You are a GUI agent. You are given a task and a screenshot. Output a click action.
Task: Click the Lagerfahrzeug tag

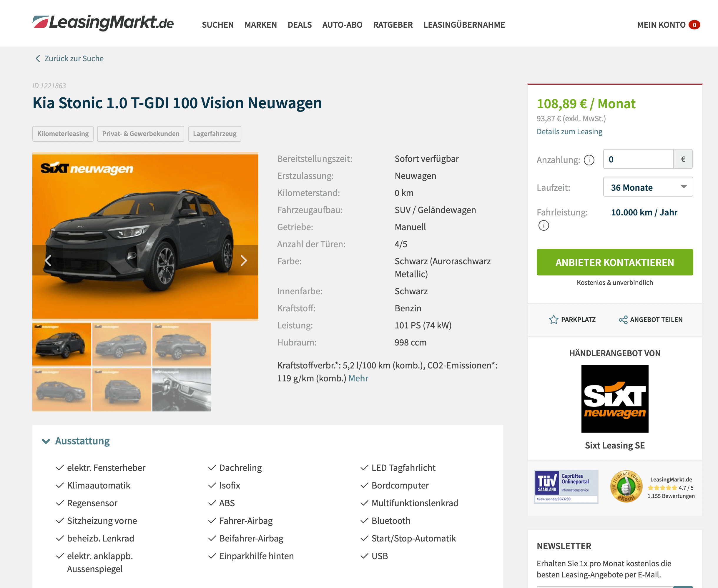(x=215, y=134)
